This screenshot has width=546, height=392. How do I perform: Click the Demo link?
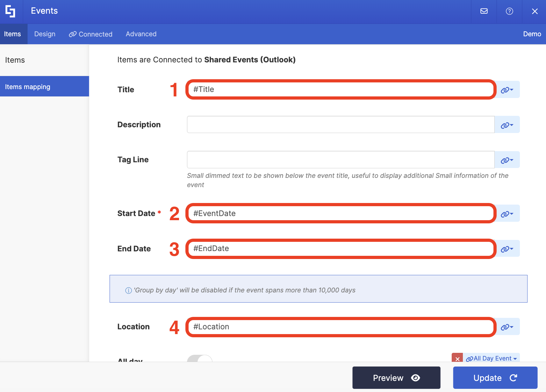tap(532, 34)
